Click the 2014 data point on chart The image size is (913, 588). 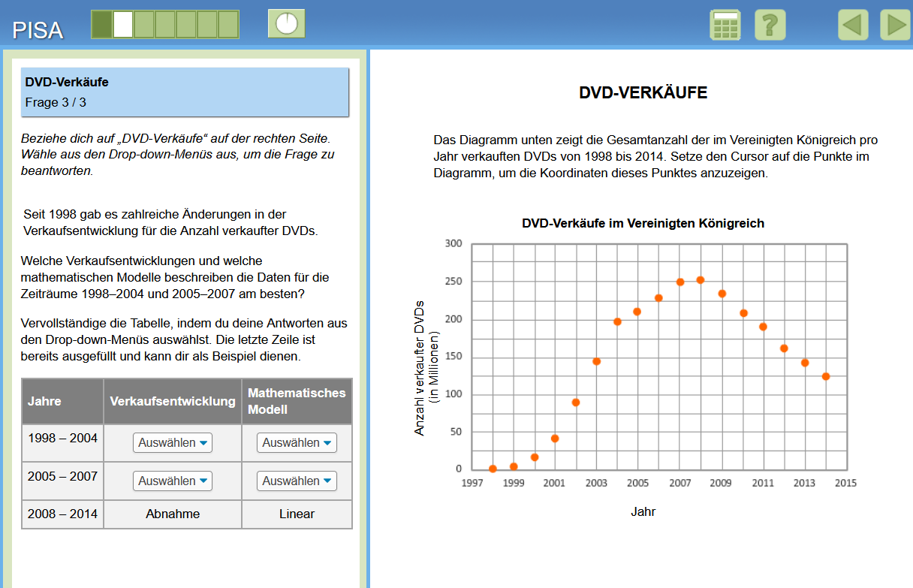[826, 376]
